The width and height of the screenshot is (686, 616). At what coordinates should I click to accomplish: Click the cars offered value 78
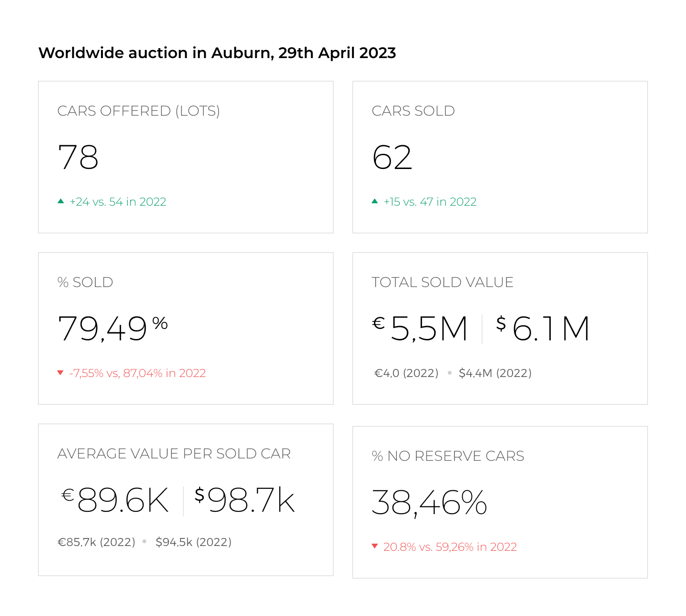(x=78, y=157)
